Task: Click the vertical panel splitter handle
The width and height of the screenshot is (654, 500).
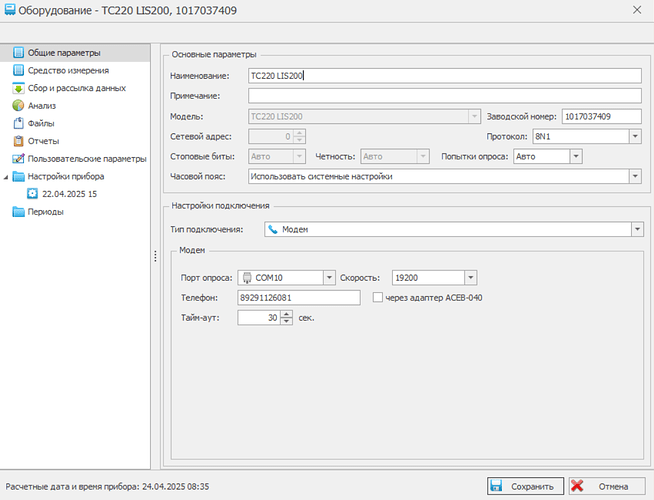Action: pos(155,256)
